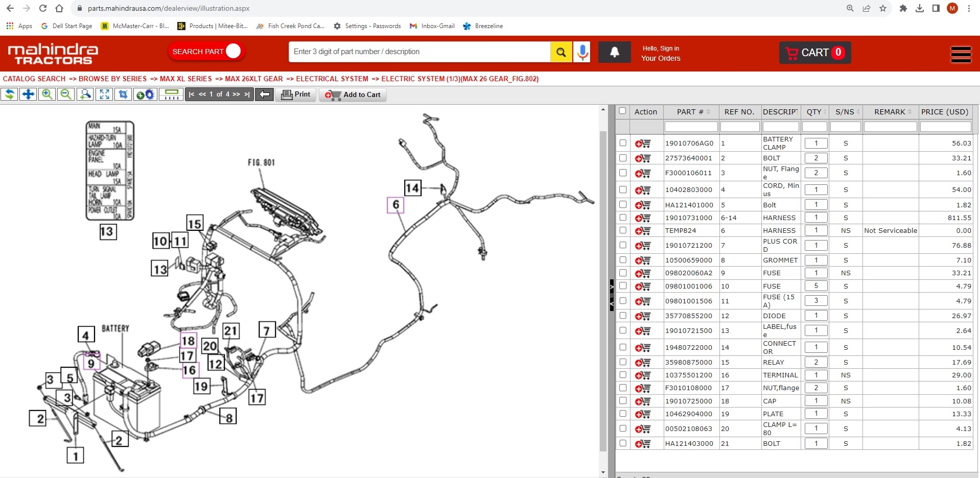Sort by the REF NO. column

(x=739, y=112)
